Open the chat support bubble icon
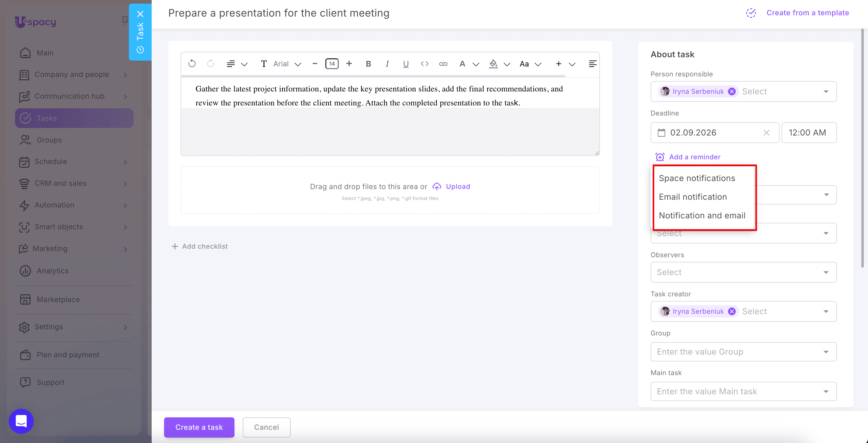This screenshot has height=443, width=868. (21, 421)
